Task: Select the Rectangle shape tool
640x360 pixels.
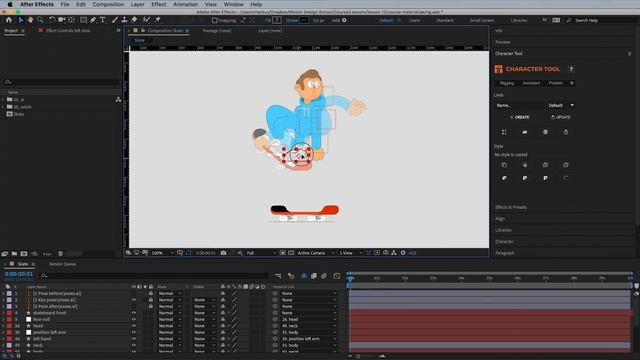Action: tap(83, 20)
